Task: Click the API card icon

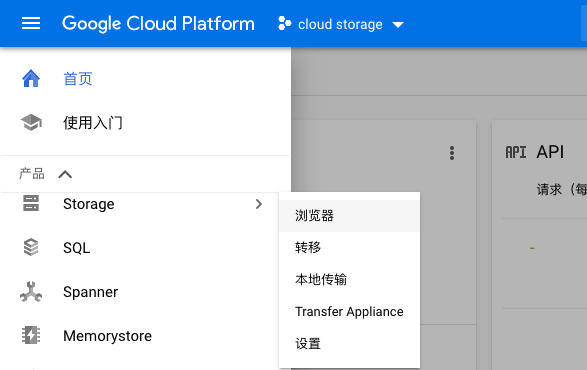Action: click(x=515, y=152)
